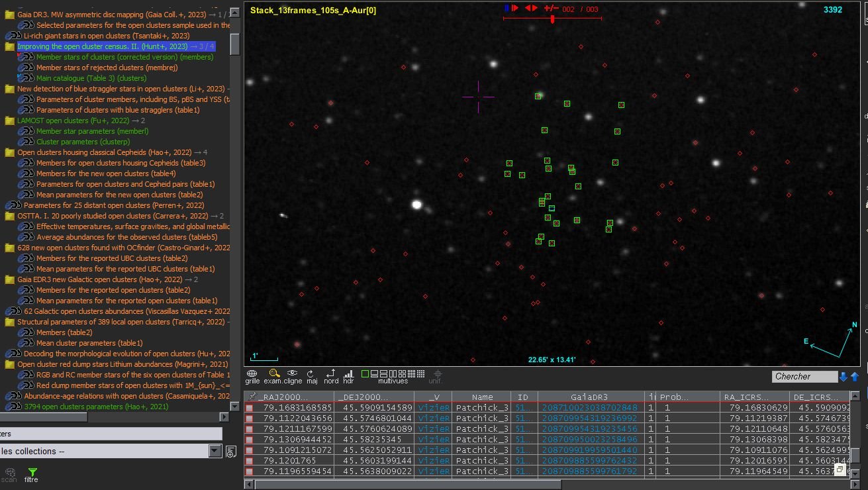Collapse 'Open clusters housing classical Cepheids' folder

pyautogui.click(x=9, y=152)
